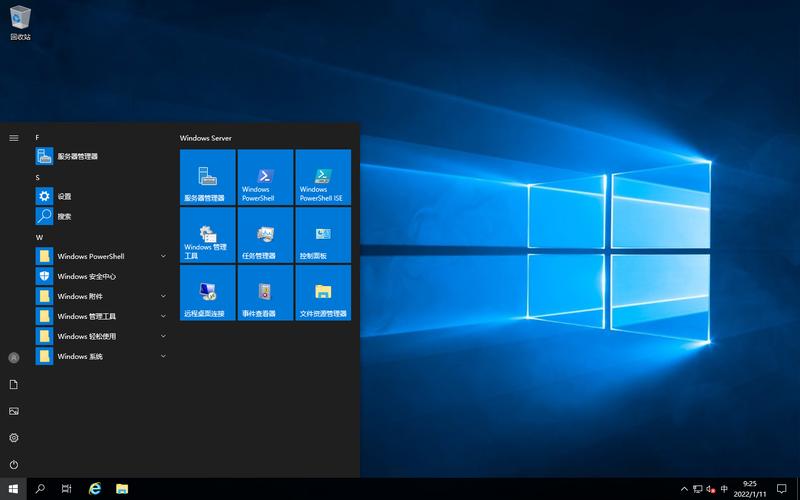Open taskbar search magnifier
Image resolution: width=800 pixels, height=500 pixels.
[x=40, y=489]
